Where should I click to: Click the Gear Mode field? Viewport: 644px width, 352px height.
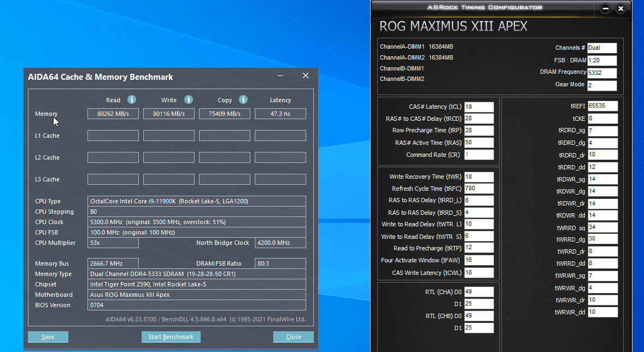click(x=602, y=85)
